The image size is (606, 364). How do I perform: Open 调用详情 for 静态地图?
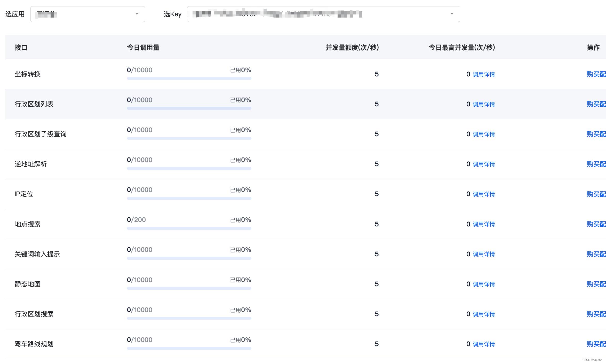pos(483,284)
